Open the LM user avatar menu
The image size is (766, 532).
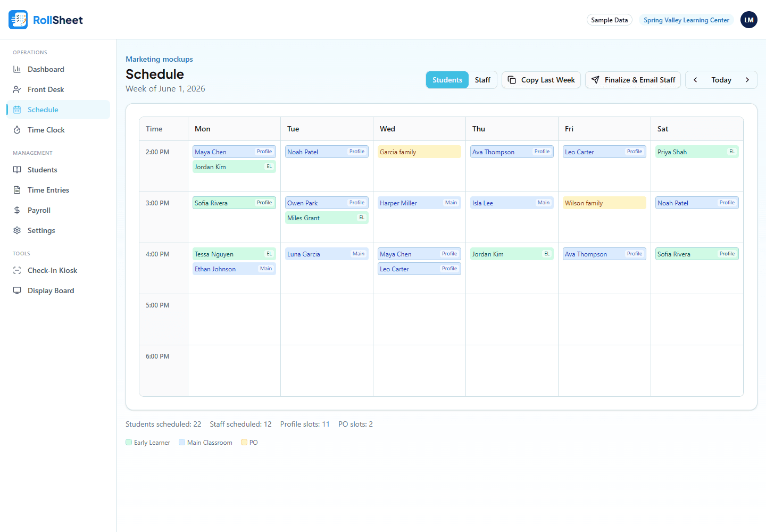[x=749, y=20]
